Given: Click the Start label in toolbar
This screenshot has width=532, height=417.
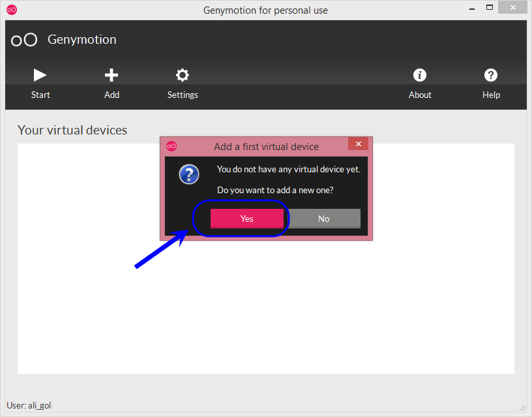Looking at the screenshot, I should (x=40, y=95).
